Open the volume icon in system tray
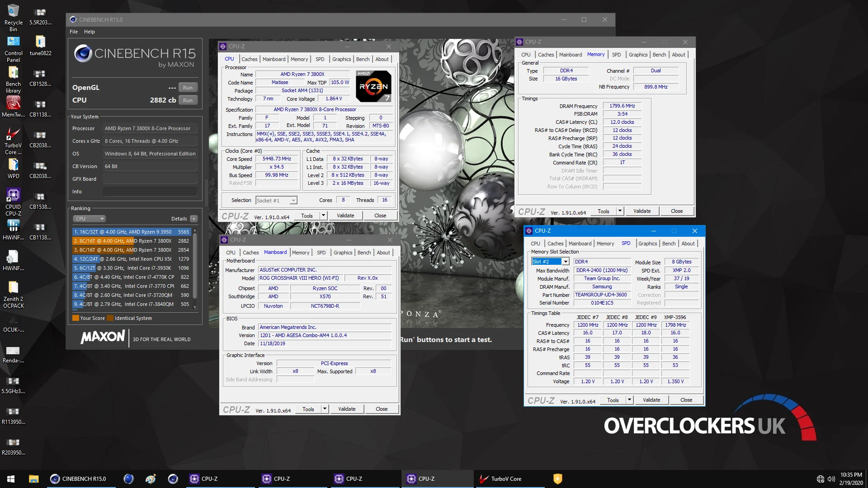The height and width of the screenshot is (488, 868). [x=831, y=479]
